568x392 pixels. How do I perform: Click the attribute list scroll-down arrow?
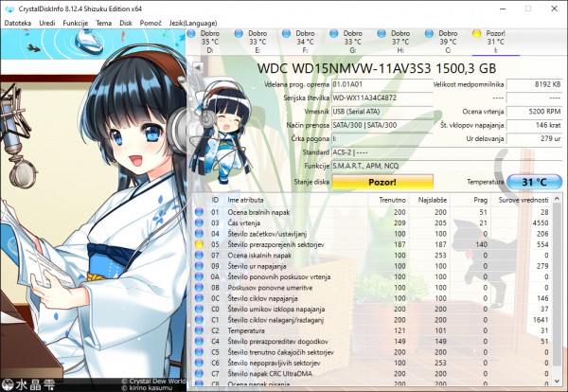tap(558, 382)
